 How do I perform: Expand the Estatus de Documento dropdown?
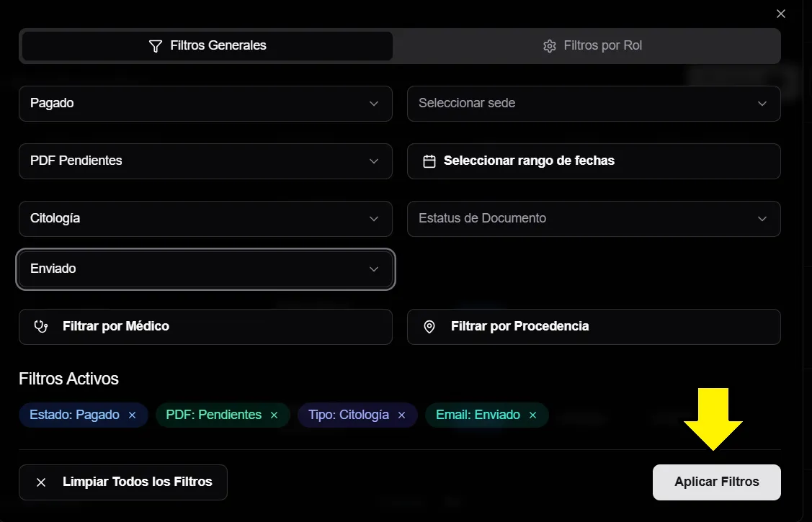tap(594, 219)
